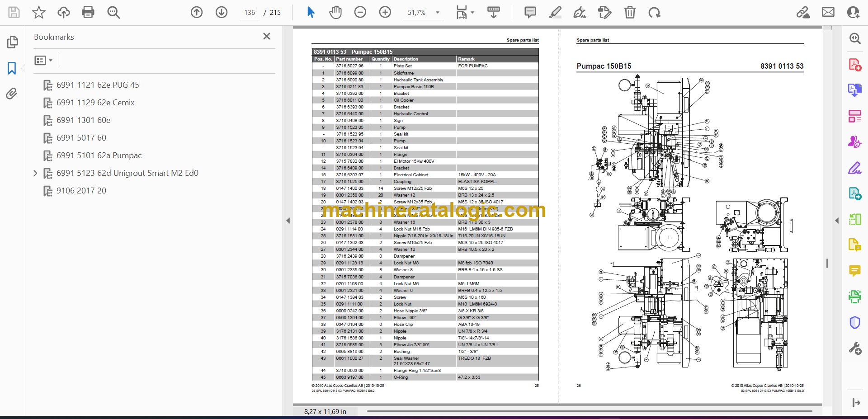This screenshot has width=868, height=419.
Task: Toggle the Bookmarks panel icon
Action: pyautogui.click(x=12, y=68)
